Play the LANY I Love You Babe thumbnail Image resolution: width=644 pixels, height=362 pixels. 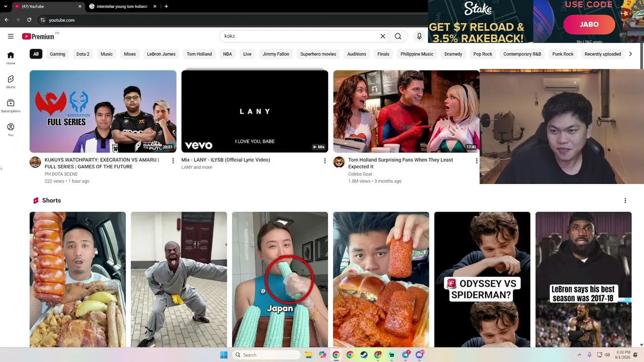[255, 111]
